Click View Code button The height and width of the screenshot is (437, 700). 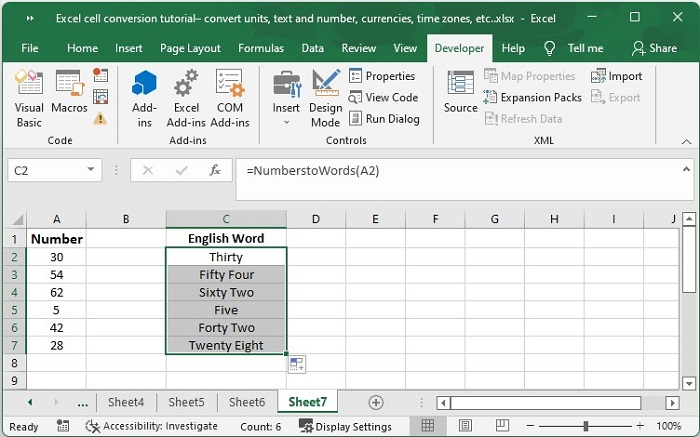383,97
